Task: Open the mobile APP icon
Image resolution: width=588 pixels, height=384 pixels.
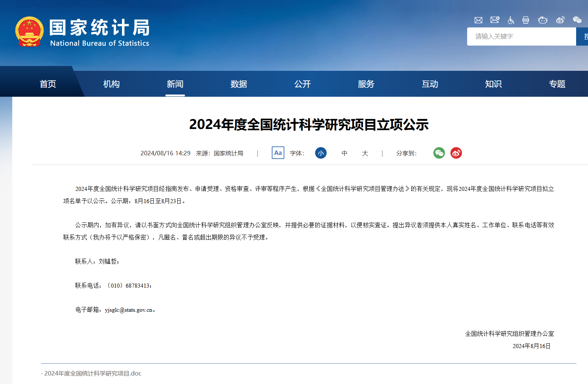Action: pos(526,20)
